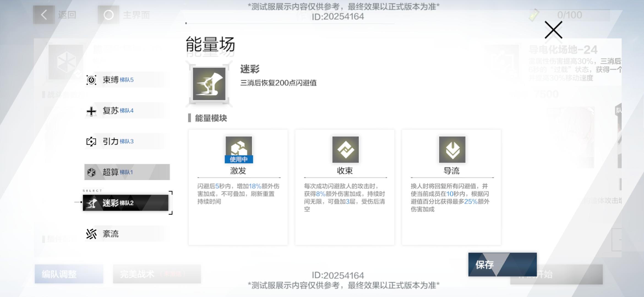Image resolution: width=644 pixels, height=297 pixels.
Task: Click the 紊流 turbulence icon
Action: click(x=91, y=234)
